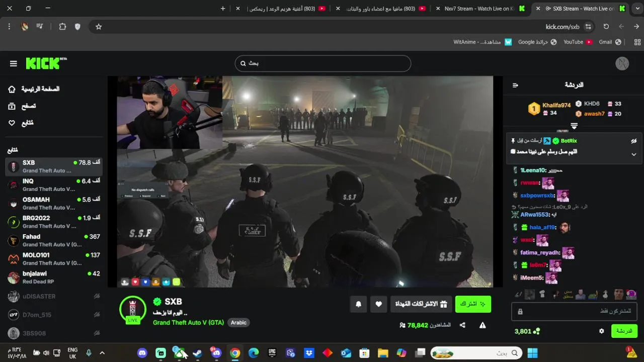
Task: Expand the pinned message chevron
Action: point(634,154)
